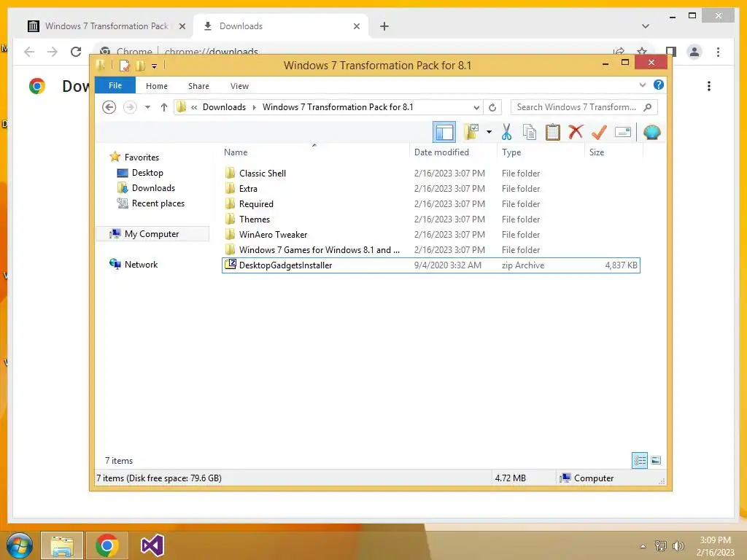Click the Copy toolbar icon

[x=530, y=132]
